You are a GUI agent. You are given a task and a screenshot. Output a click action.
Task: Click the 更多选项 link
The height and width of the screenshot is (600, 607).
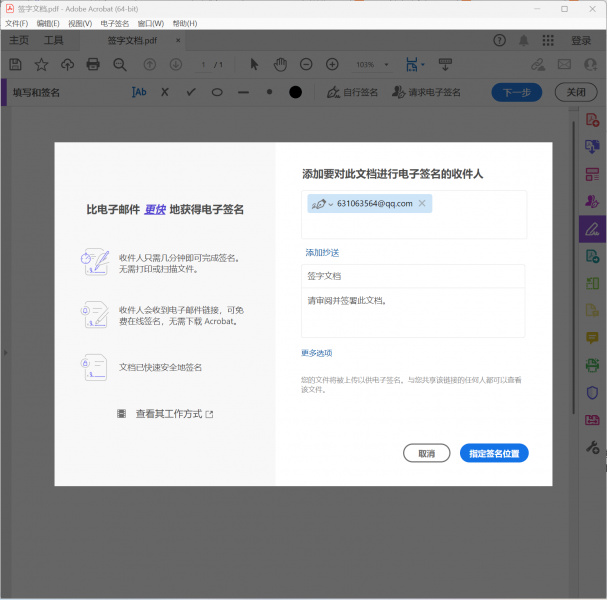tap(317, 353)
